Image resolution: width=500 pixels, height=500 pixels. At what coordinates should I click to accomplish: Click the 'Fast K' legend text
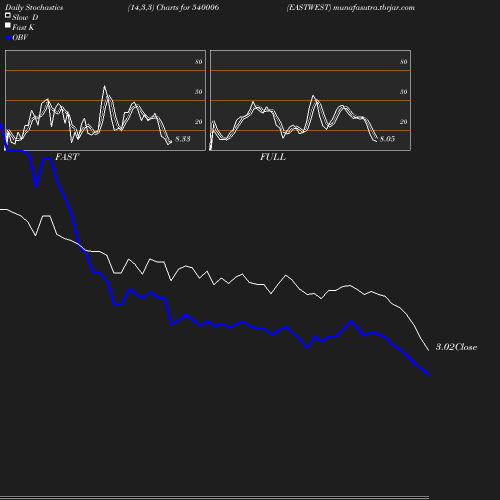pos(23,27)
